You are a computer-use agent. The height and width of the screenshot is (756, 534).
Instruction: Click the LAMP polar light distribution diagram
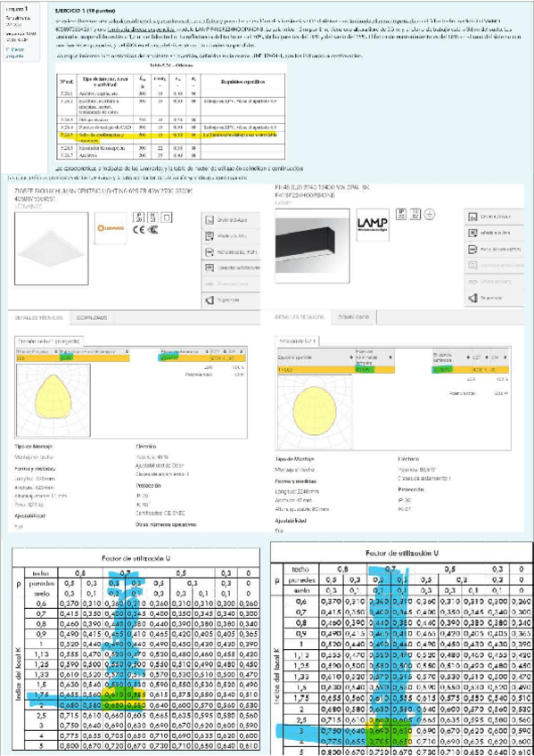pyautogui.click(x=314, y=412)
